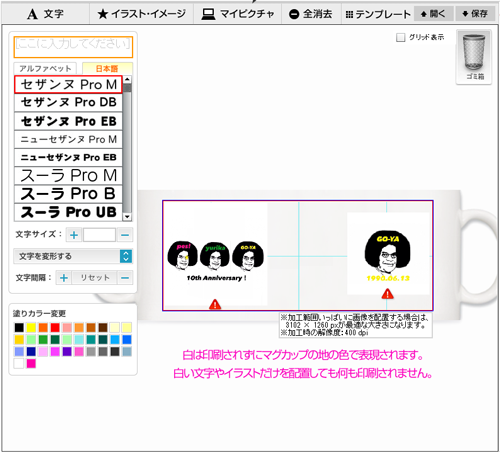
Task: Switch to the 日本語 font tab
Action: click(107, 68)
